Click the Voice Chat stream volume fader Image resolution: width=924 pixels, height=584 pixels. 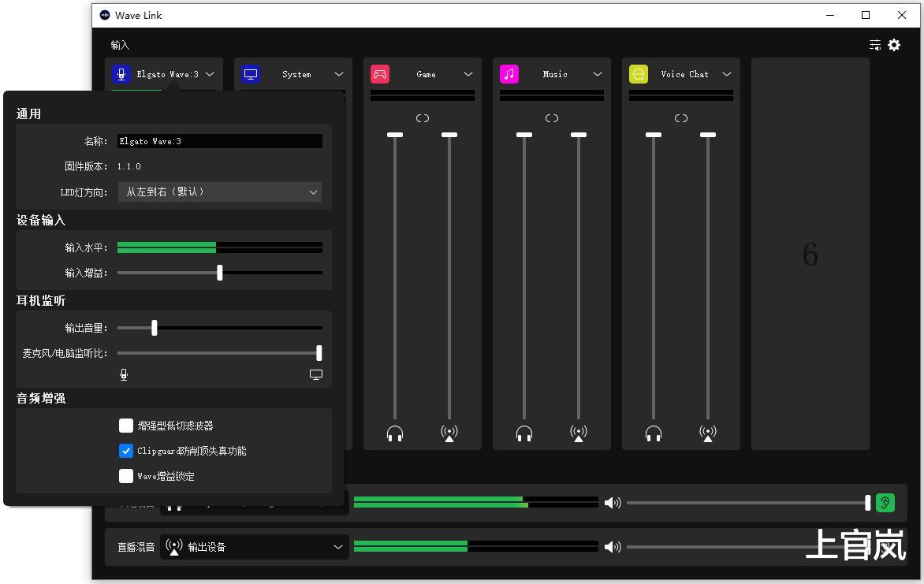(x=708, y=135)
